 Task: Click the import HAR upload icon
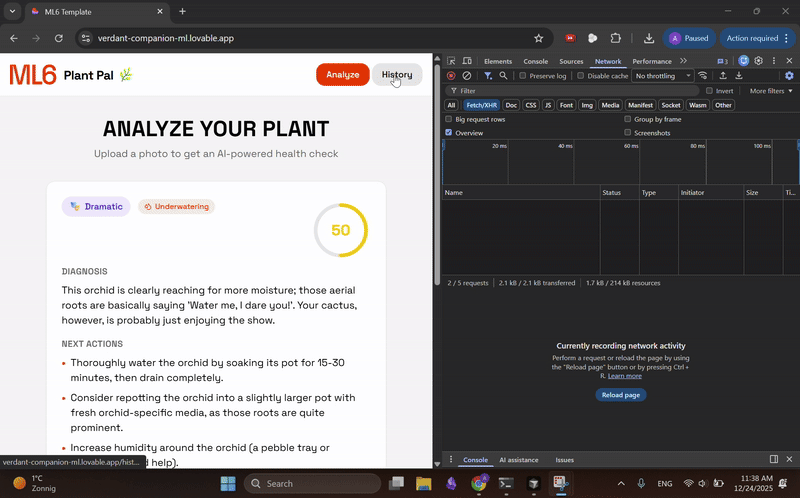click(723, 76)
